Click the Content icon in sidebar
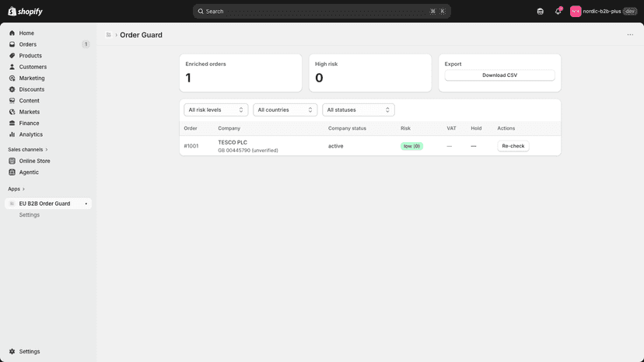Image resolution: width=644 pixels, height=362 pixels. click(x=12, y=100)
